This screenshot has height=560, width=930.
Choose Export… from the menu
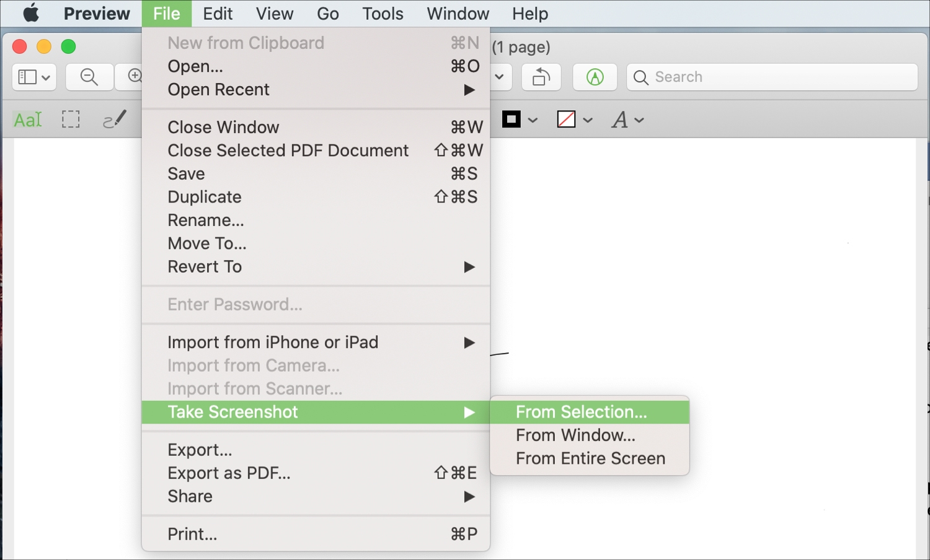[316, 450]
